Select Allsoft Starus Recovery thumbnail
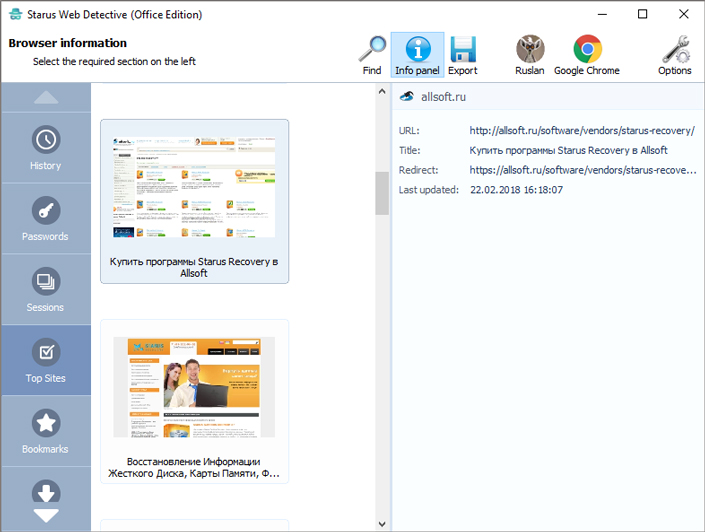This screenshot has height=532, width=705. 194,187
